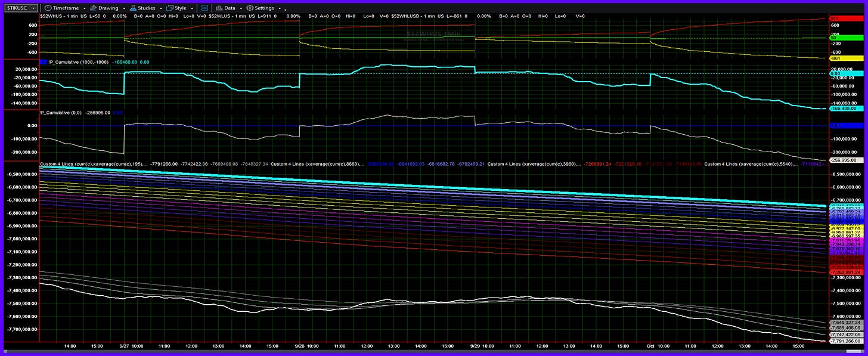Click the -7,043,298.74 purple axis tag
Image resolution: width=868 pixels, height=356 pixels.
click(846, 244)
